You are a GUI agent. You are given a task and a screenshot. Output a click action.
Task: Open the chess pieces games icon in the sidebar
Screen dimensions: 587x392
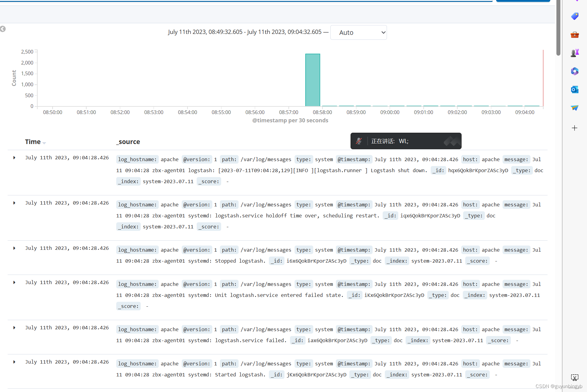point(575,53)
